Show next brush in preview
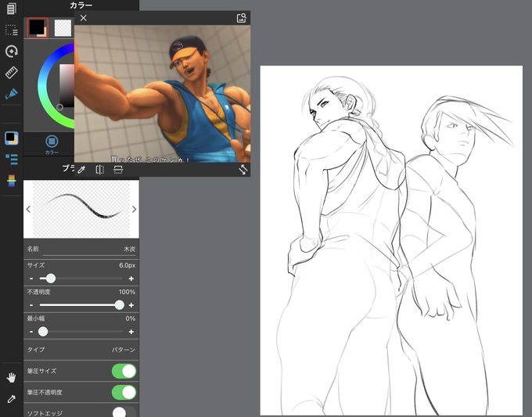 pos(135,210)
